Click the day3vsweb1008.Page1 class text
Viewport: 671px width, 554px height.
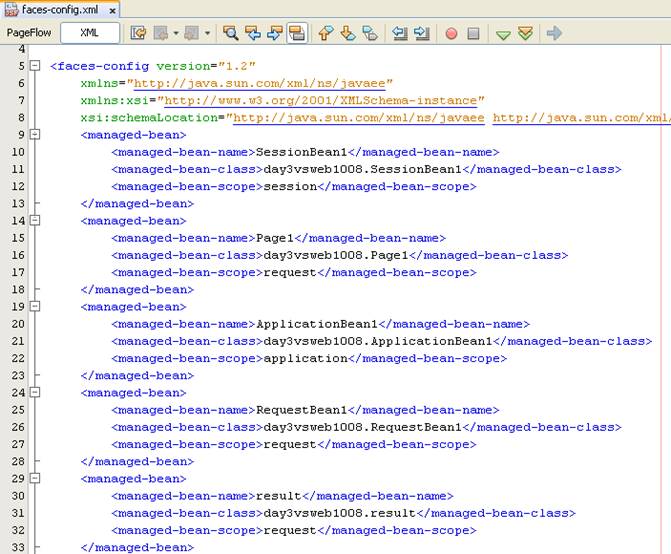[336, 255]
